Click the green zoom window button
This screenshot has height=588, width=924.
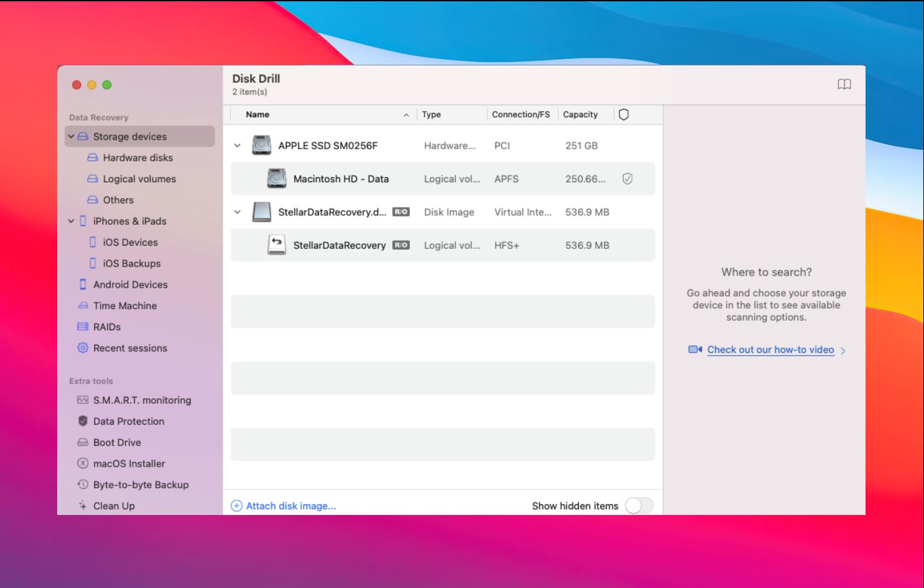107,85
